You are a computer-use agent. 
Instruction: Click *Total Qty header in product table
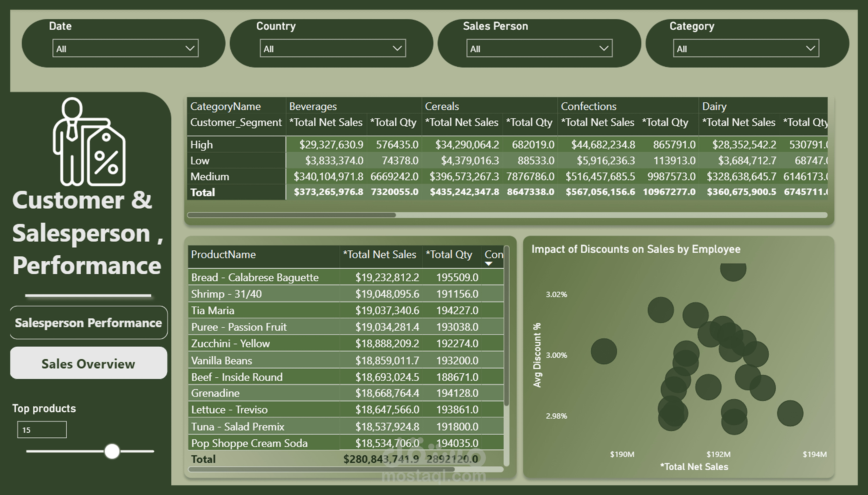tap(449, 255)
